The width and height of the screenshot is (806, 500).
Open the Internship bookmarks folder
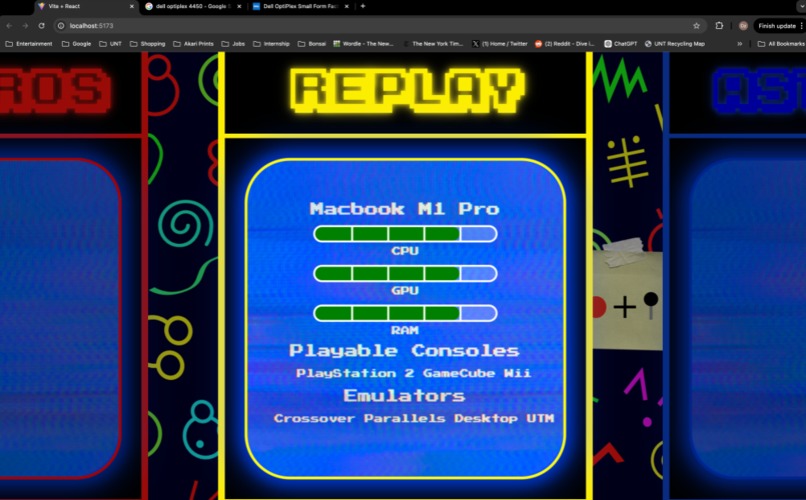[x=271, y=44]
